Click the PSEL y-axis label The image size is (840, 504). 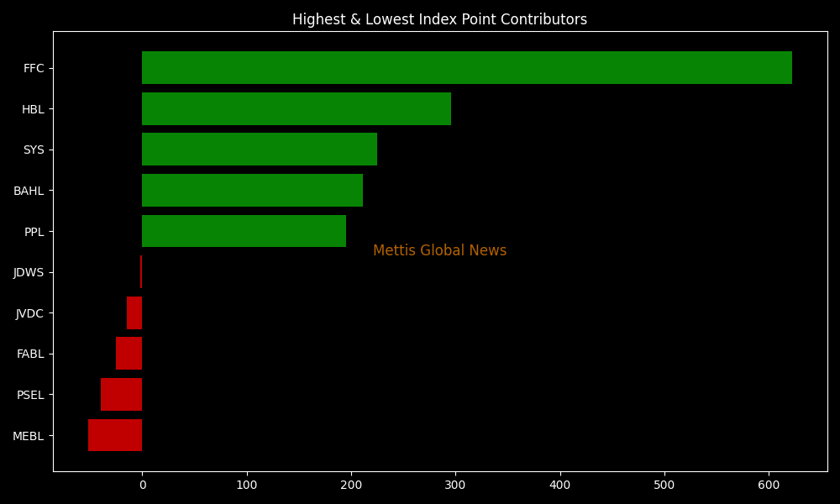[x=30, y=396]
